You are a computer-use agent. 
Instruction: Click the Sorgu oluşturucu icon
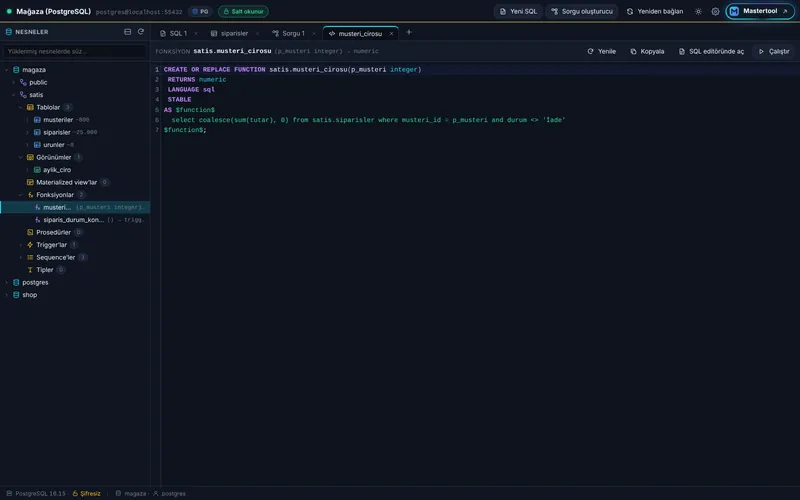[555, 11]
